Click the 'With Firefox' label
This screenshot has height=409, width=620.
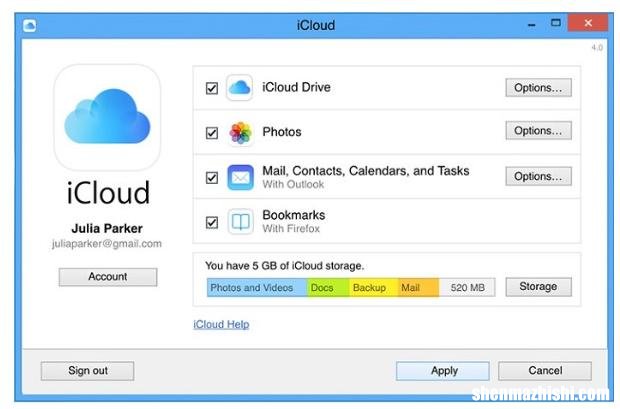[x=291, y=229]
